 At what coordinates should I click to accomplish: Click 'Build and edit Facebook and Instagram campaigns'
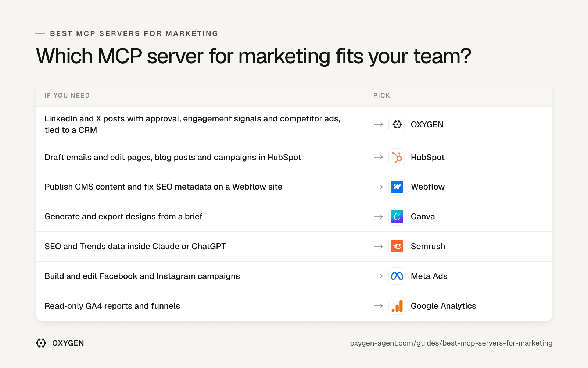[142, 276]
